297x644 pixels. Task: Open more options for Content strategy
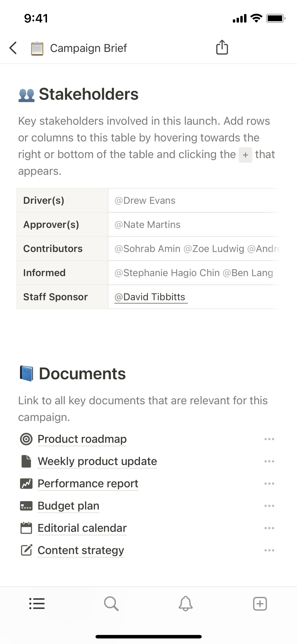pyautogui.click(x=269, y=550)
